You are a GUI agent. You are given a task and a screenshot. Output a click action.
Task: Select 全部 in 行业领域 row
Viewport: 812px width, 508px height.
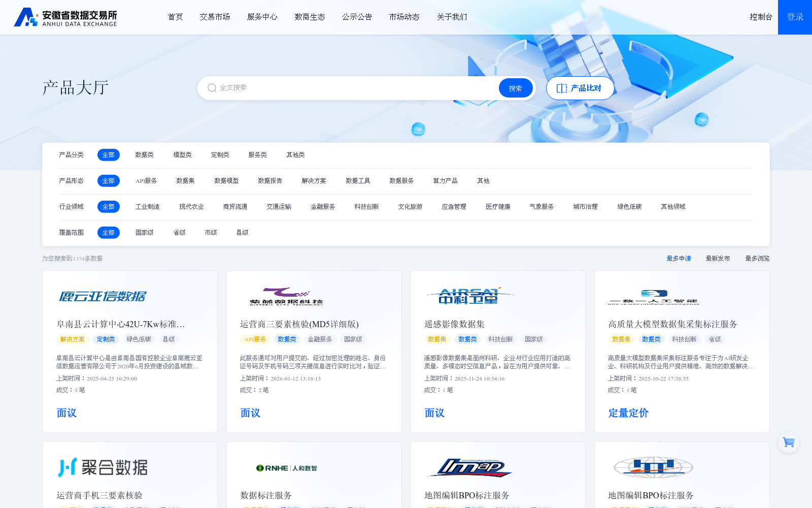click(x=109, y=207)
